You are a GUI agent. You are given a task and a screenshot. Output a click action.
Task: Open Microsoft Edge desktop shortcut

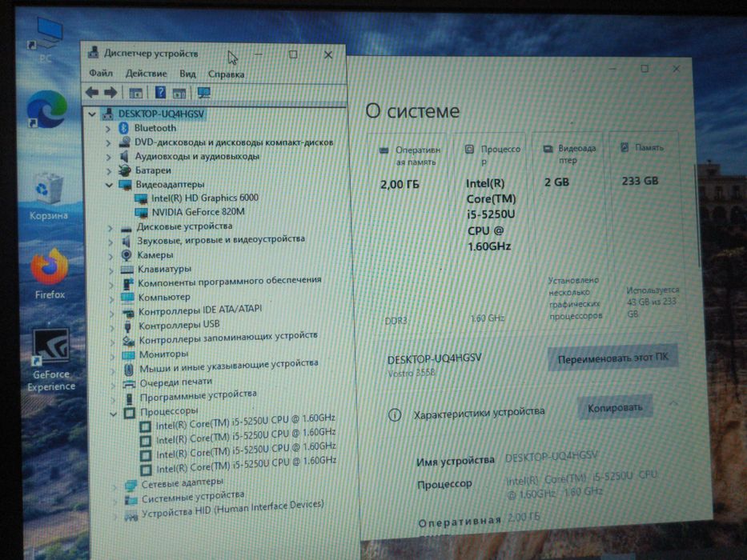[46, 110]
